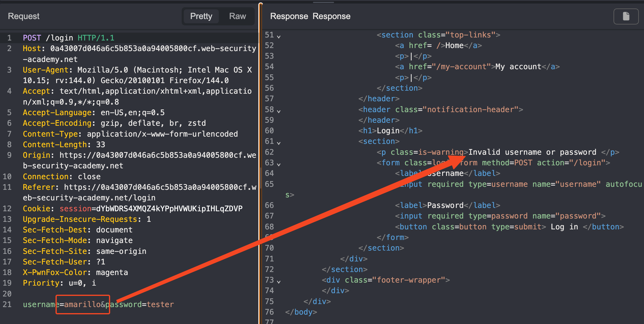Viewport: 644px width, 324px height.
Task: Click the Content-Length value 33
Action: 100,144
